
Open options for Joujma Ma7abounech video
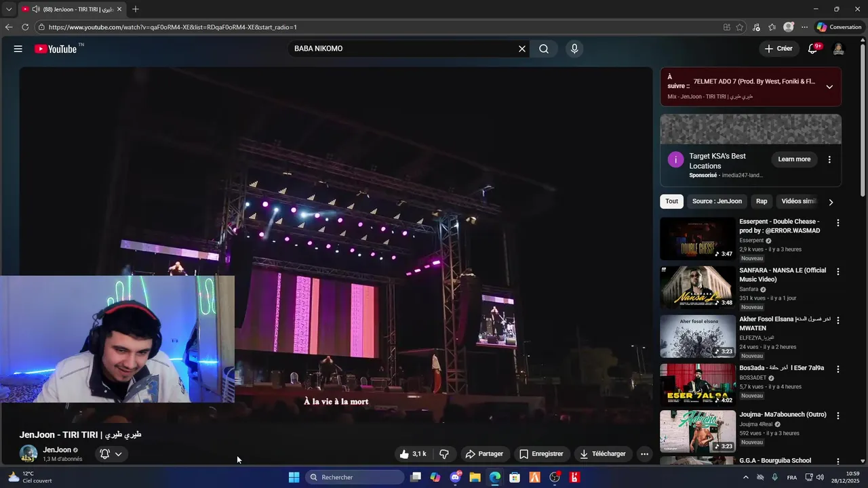838,415
